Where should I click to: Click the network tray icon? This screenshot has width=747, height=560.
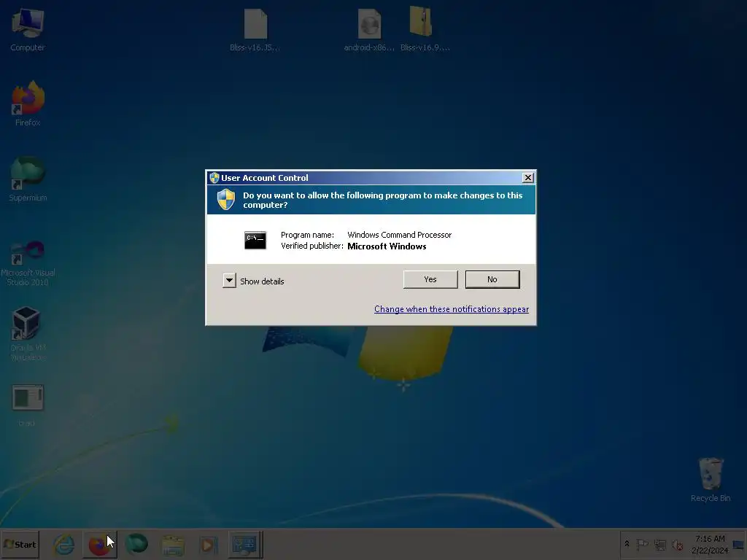click(659, 545)
